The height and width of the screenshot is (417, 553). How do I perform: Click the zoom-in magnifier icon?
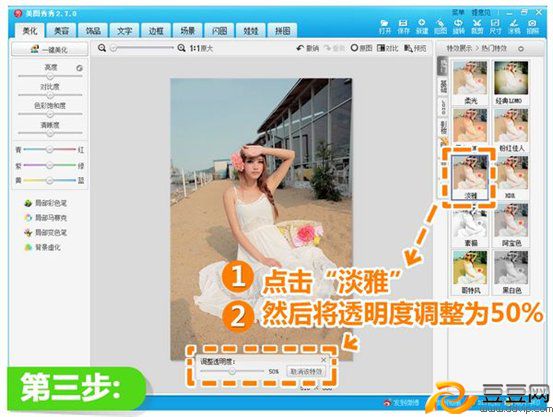click(181, 48)
